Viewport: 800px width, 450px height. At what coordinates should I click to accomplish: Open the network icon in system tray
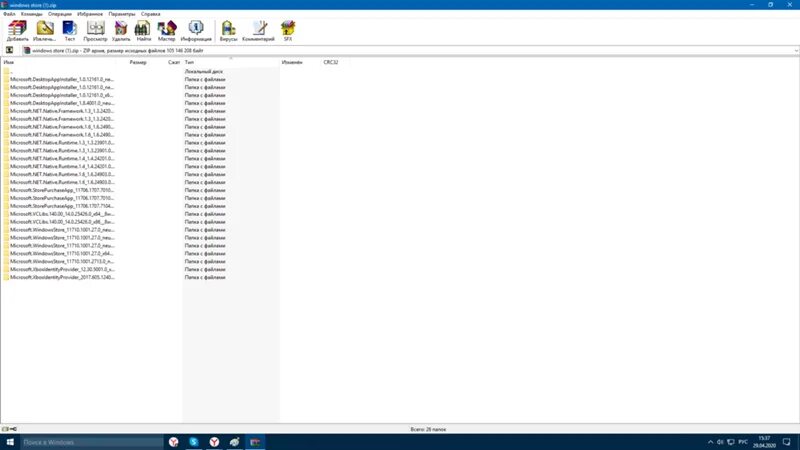coord(731,442)
